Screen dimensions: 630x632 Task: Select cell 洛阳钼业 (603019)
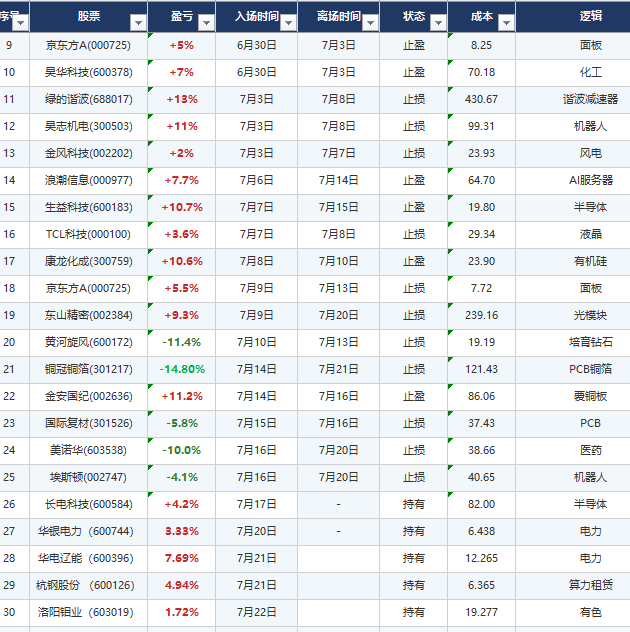88,612
